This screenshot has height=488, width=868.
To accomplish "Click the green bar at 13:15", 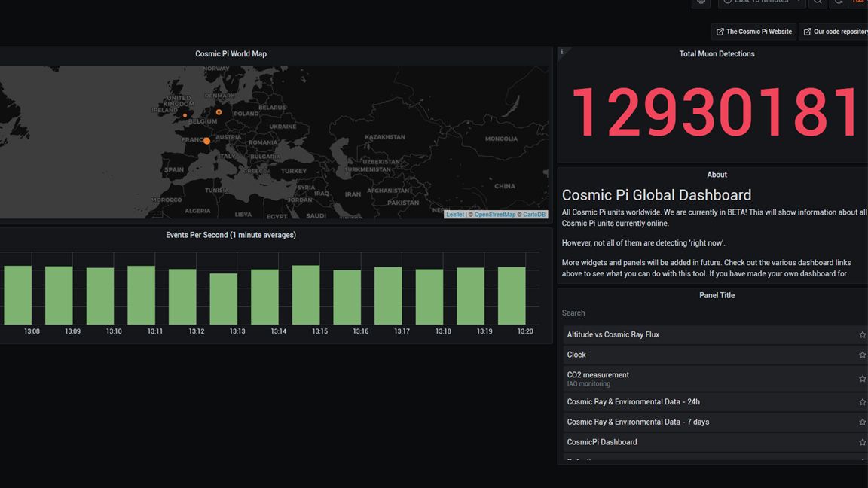I will [x=306, y=294].
